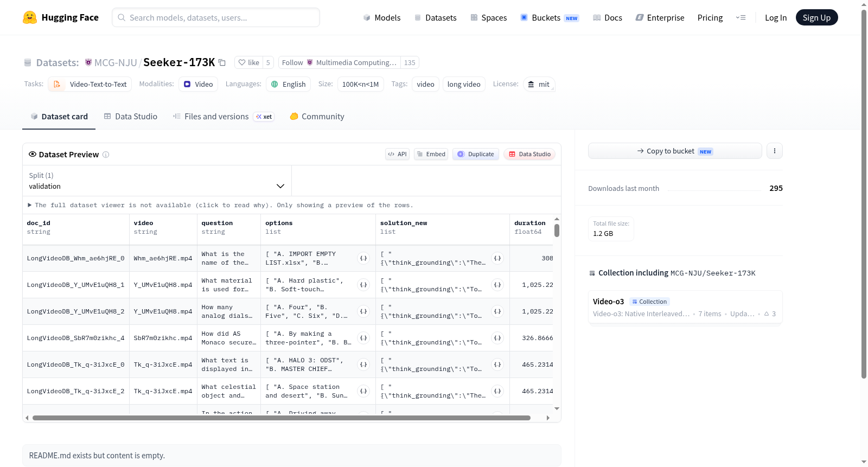Open the Models page
This screenshot has height=467, width=868.
pyautogui.click(x=382, y=17)
